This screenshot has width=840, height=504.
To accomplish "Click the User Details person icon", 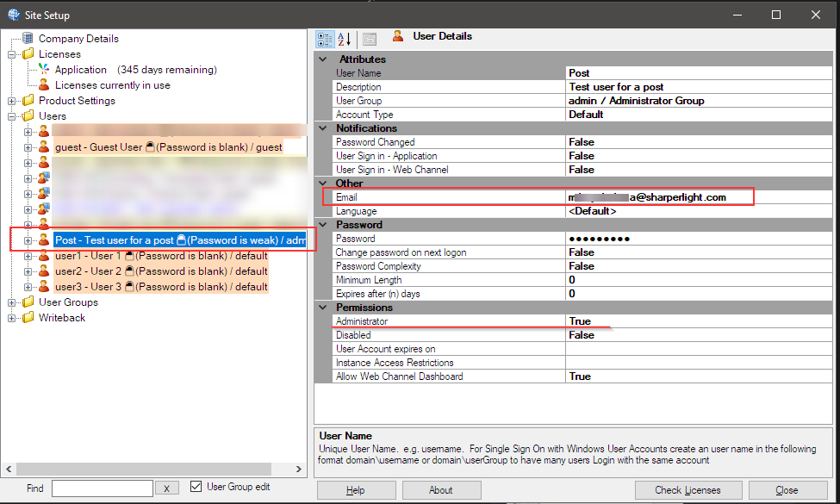I will pyautogui.click(x=398, y=36).
